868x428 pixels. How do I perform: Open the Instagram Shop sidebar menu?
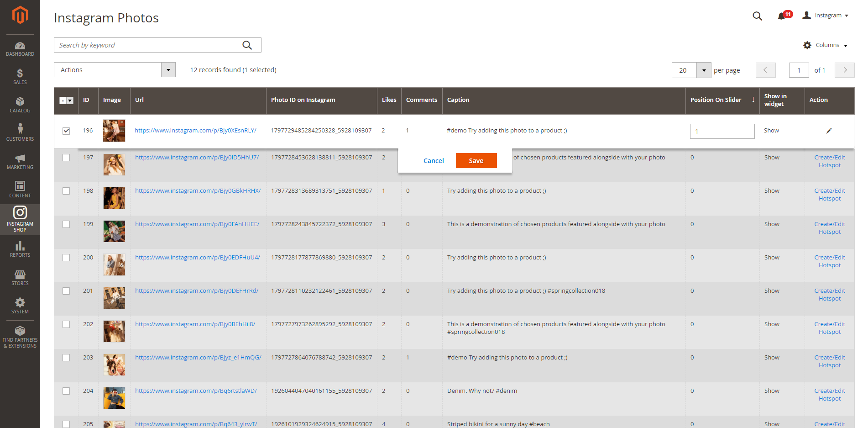(20, 220)
